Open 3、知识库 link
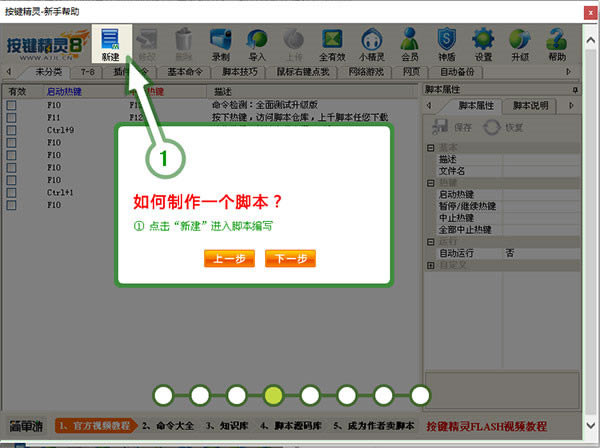The image size is (600, 448). [227, 425]
